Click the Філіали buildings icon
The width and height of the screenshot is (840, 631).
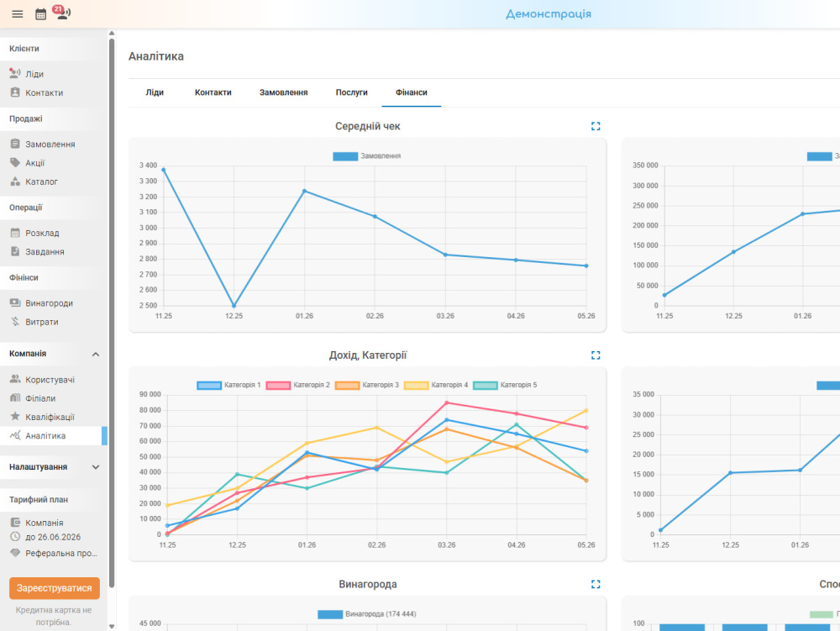click(x=15, y=398)
